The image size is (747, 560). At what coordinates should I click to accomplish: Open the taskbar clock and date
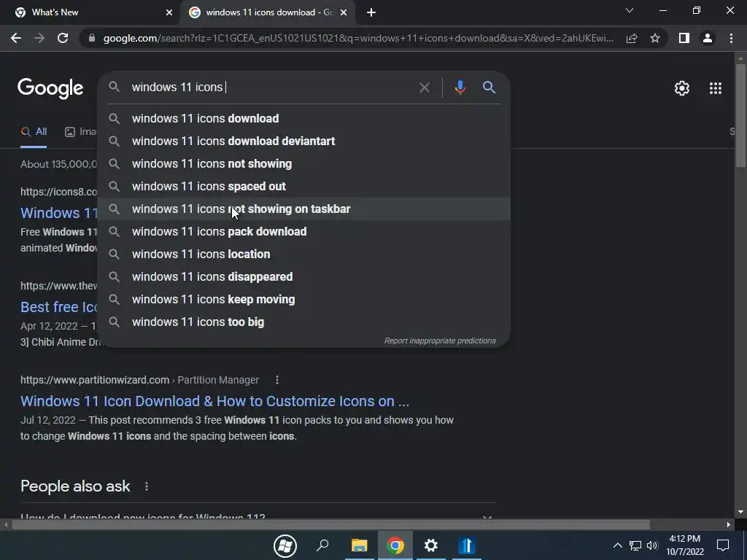pos(684,545)
